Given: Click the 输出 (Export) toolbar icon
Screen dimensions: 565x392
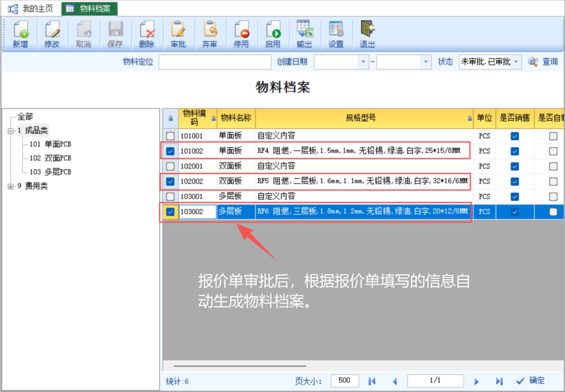Looking at the screenshot, I should [x=304, y=34].
